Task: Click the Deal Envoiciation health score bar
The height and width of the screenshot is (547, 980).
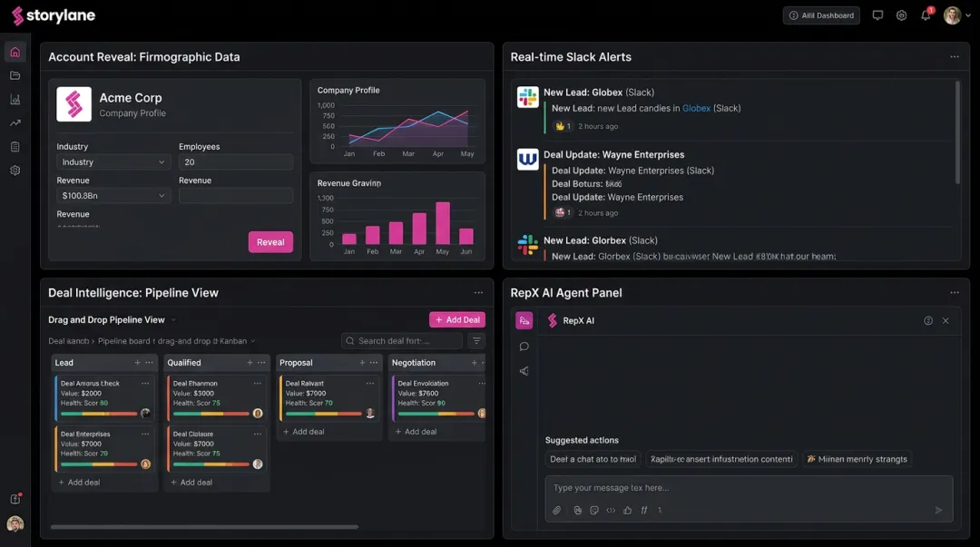Action: click(436, 414)
